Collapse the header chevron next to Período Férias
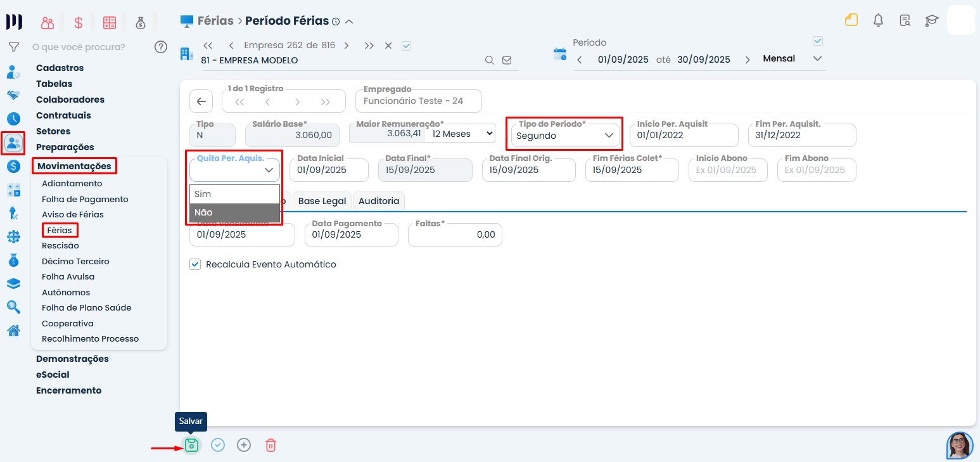The width and height of the screenshot is (980, 462). [349, 22]
